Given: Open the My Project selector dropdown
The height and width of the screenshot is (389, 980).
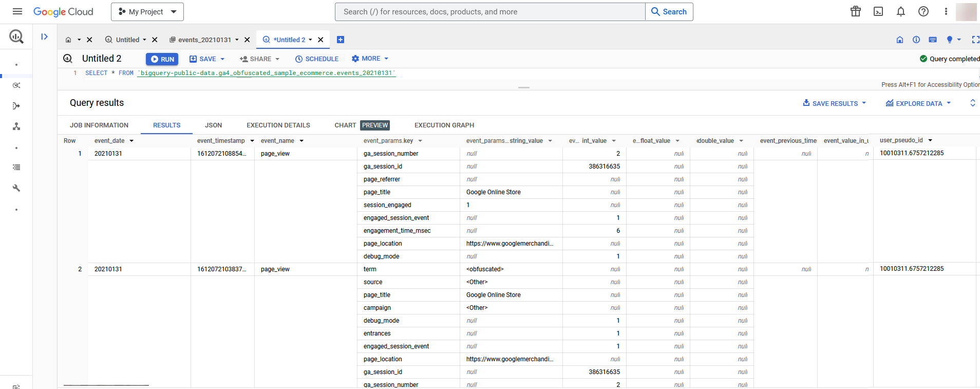Looking at the screenshot, I should tap(147, 12).
